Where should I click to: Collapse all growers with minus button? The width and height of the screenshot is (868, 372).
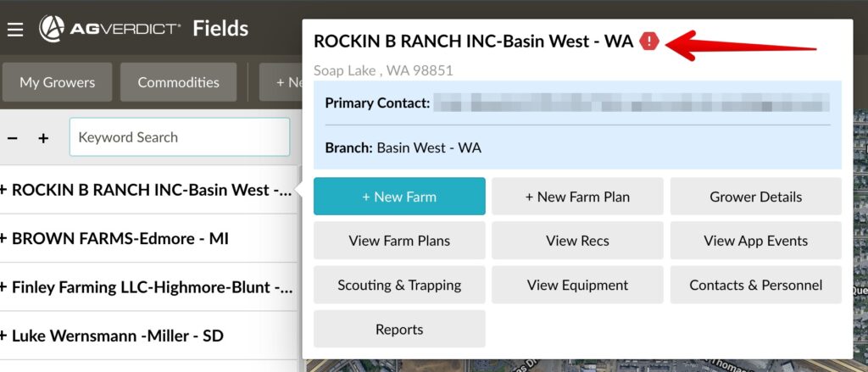pyautogui.click(x=13, y=138)
